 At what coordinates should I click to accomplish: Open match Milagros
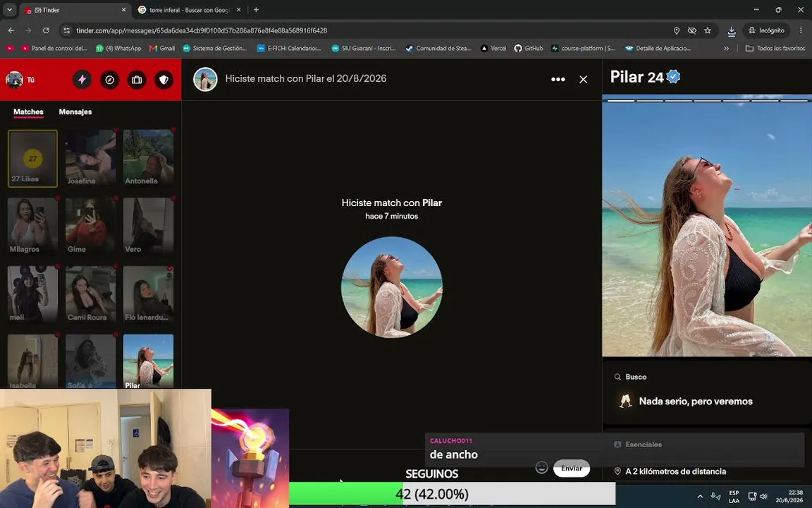coord(32,226)
